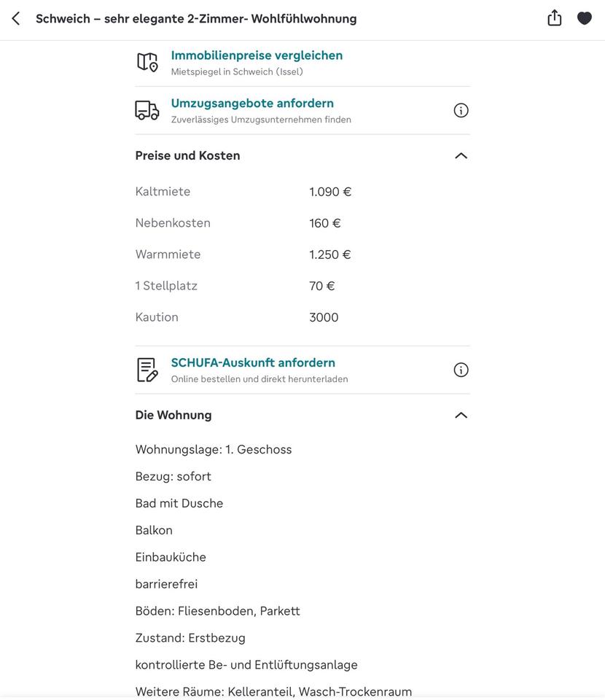Click the Mietspiegel in Schweich subtitle

click(237, 71)
